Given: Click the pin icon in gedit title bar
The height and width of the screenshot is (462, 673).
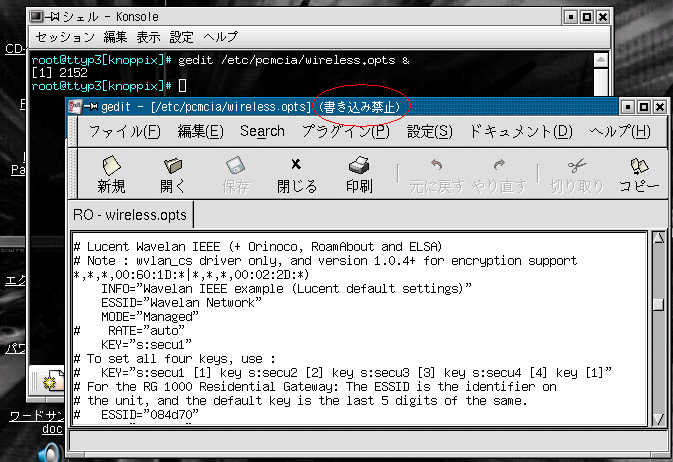Looking at the screenshot, I should (x=91, y=106).
